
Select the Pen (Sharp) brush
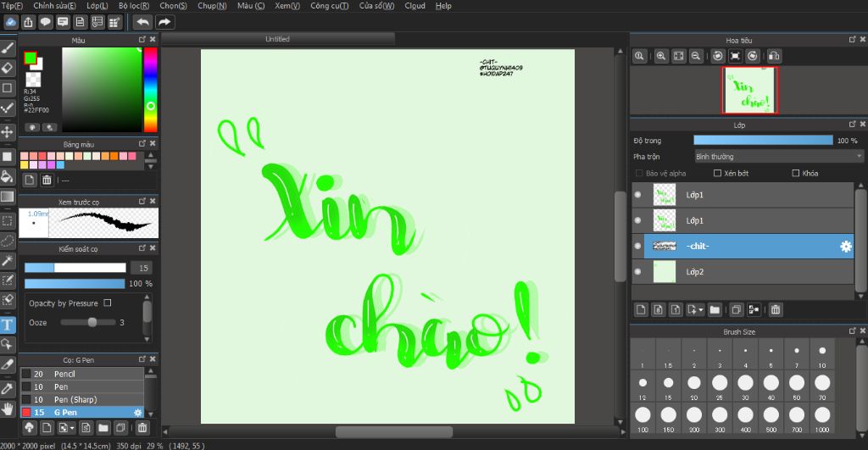[x=82, y=400]
